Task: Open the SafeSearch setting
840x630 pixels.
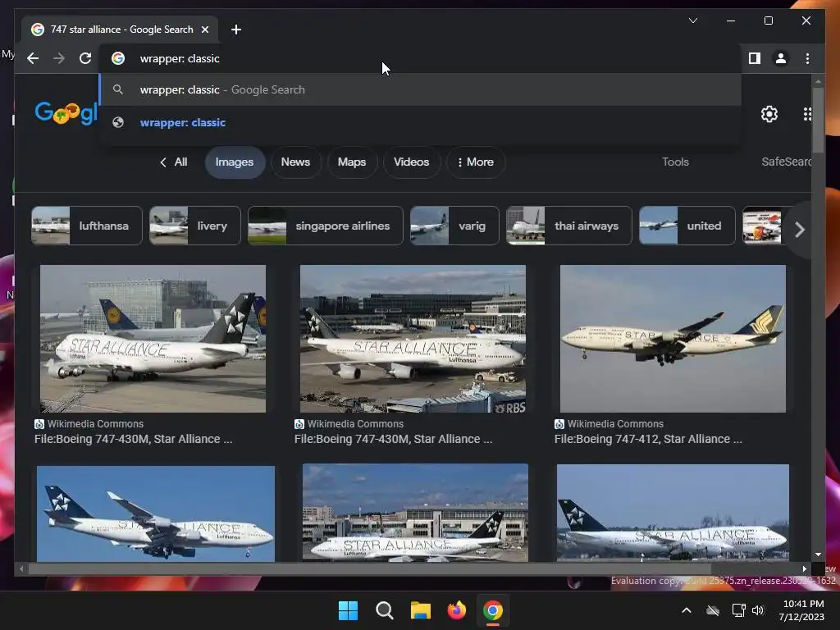Action: tap(786, 162)
